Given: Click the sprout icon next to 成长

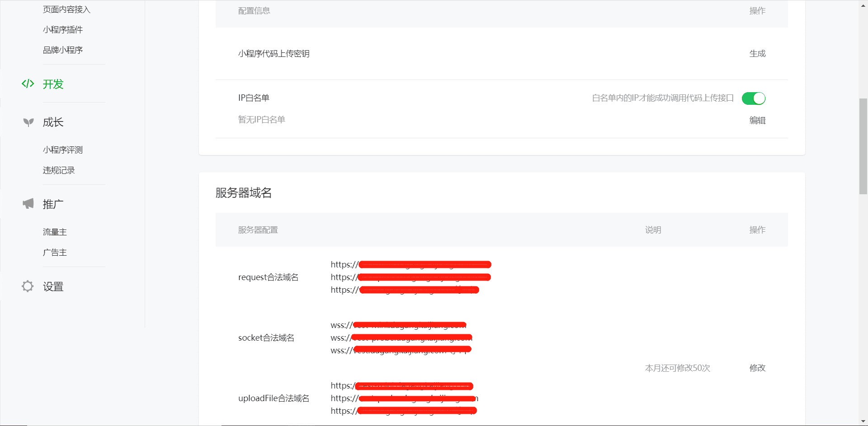Looking at the screenshot, I should pyautogui.click(x=28, y=122).
